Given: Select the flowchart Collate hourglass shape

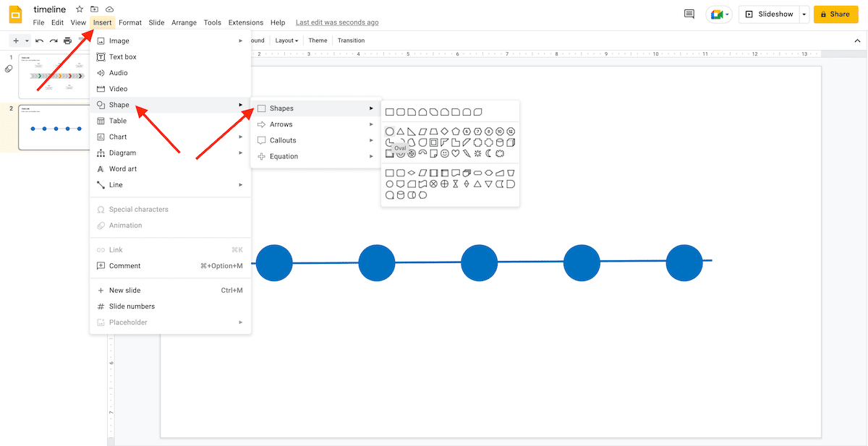Looking at the screenshot, I should click(x=456, y=184).
